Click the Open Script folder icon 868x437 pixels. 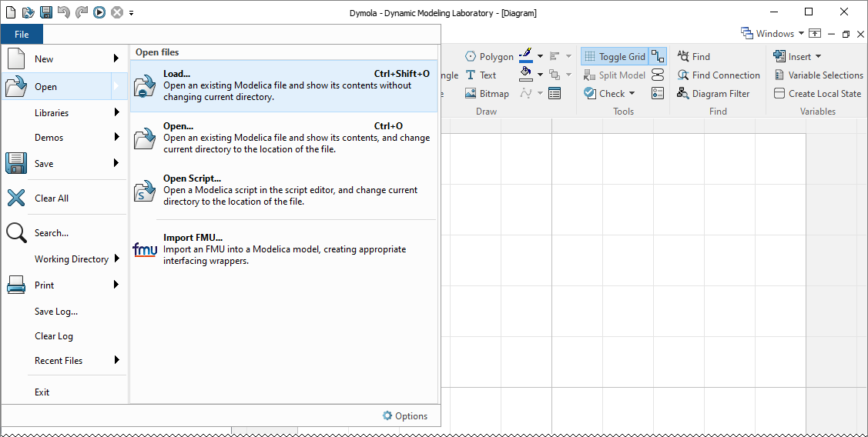point(145,191)
